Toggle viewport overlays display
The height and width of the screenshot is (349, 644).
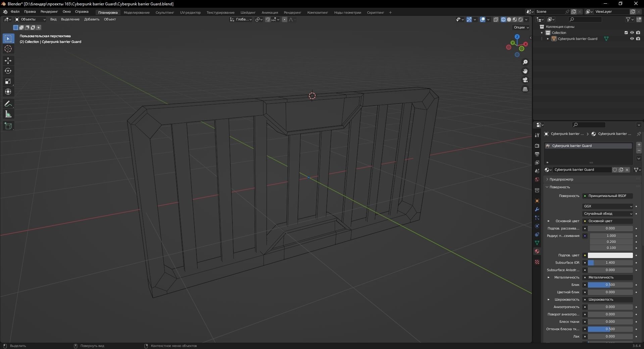[x=483, y=19]
